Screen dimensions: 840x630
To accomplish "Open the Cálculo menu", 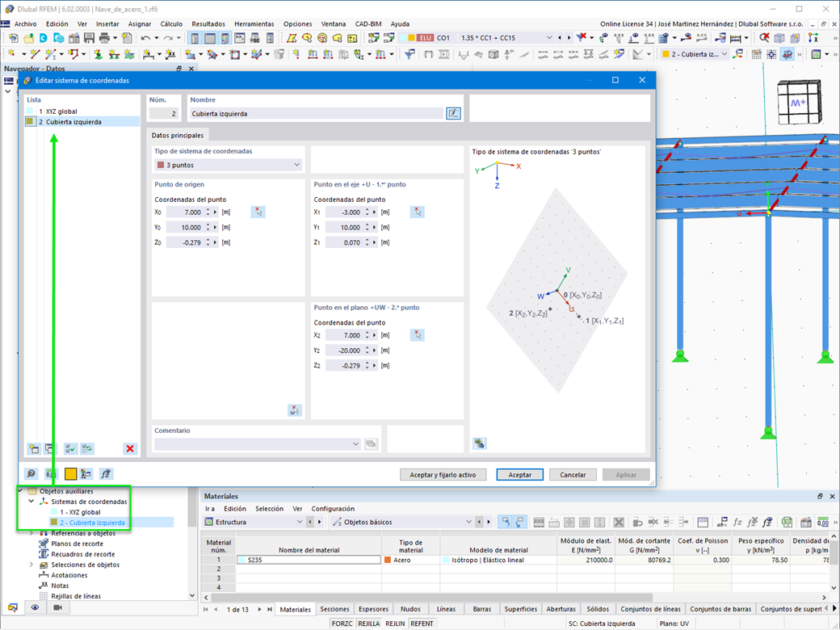I will point(171,24).
